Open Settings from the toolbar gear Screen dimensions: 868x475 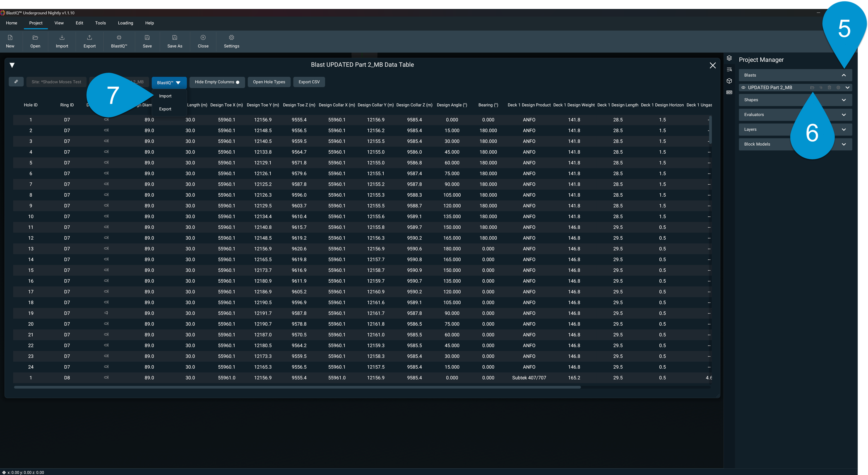[232, 37]
